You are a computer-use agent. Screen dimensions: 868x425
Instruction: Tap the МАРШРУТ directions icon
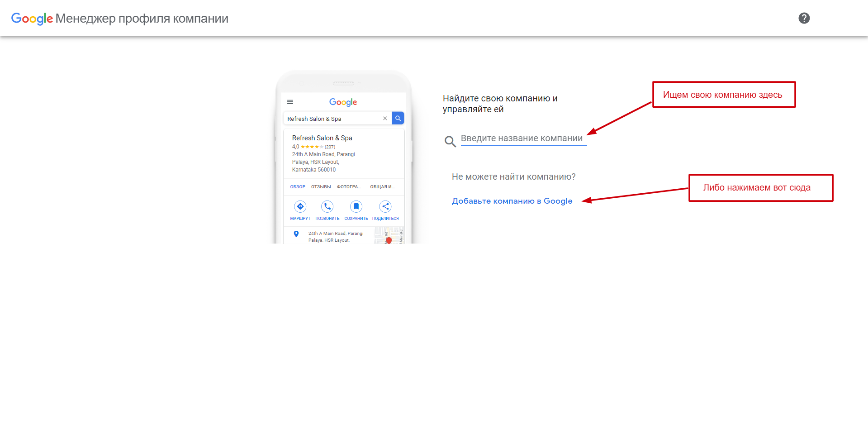click(300, 207)
